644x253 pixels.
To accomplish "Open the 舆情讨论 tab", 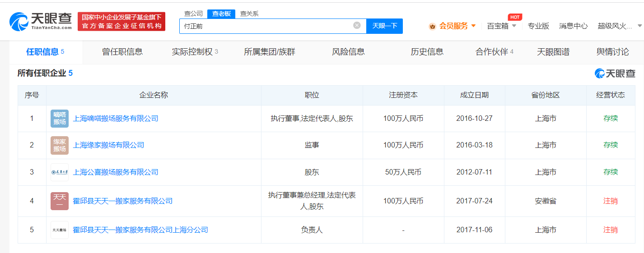I will [x=612, y=52].
